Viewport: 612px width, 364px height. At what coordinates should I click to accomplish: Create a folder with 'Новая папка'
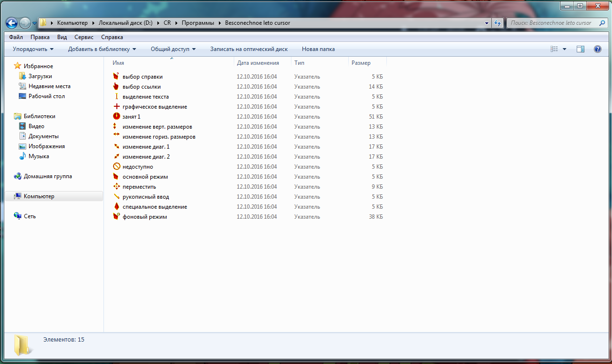tap(318, 49)
